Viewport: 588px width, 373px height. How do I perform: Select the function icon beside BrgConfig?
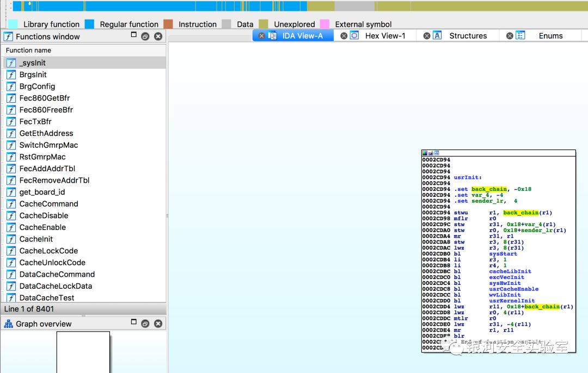click(x=11, y=86)
